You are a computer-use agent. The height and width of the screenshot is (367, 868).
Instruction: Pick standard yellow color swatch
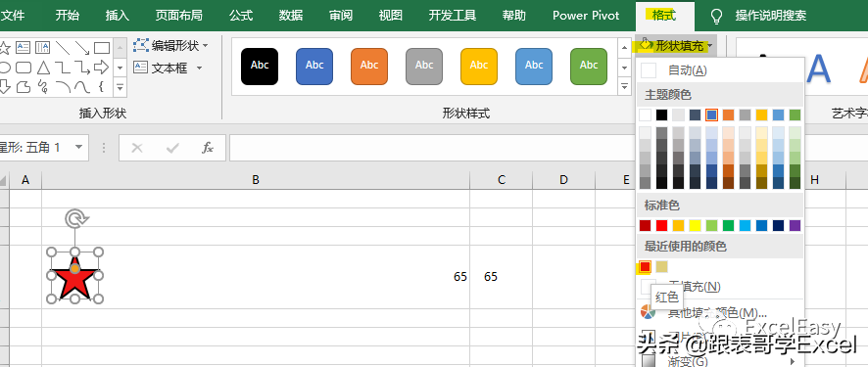[695, 225]
